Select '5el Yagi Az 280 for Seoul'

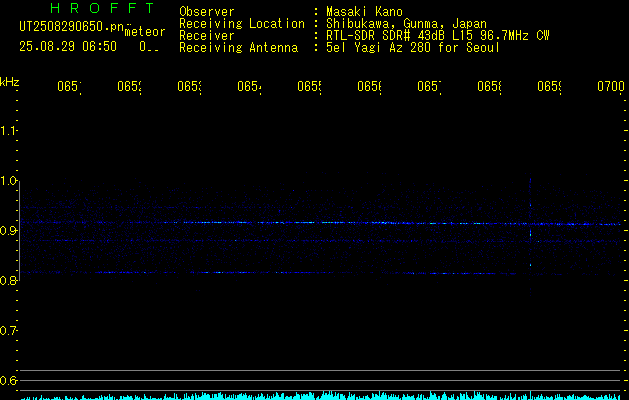(413, 48)
